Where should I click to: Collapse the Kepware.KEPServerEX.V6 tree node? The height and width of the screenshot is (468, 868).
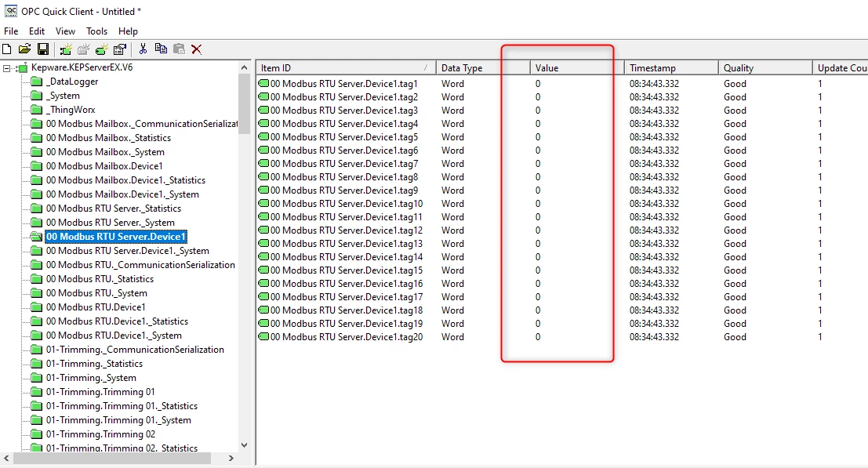coord(6,69)
